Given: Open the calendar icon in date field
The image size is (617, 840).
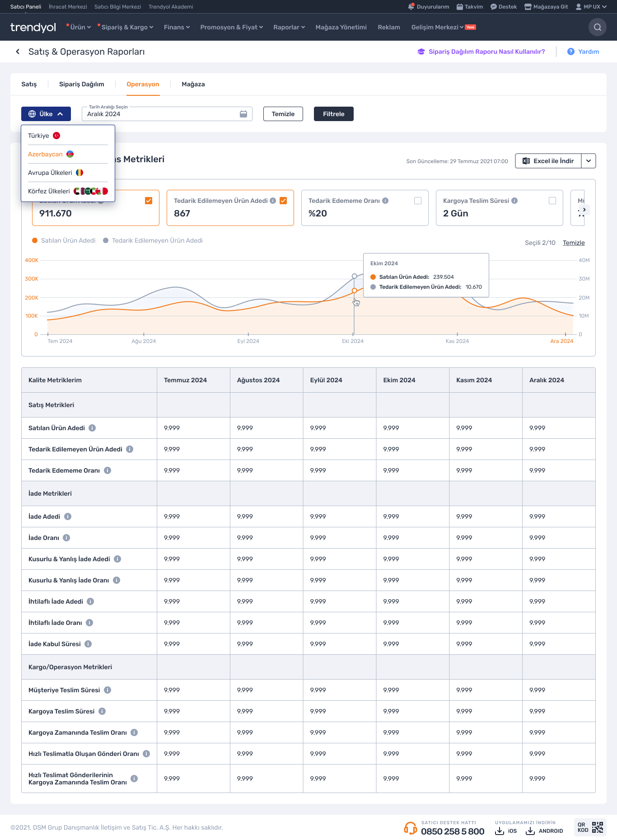Looking at the screenshot, I should coord(243,114).
